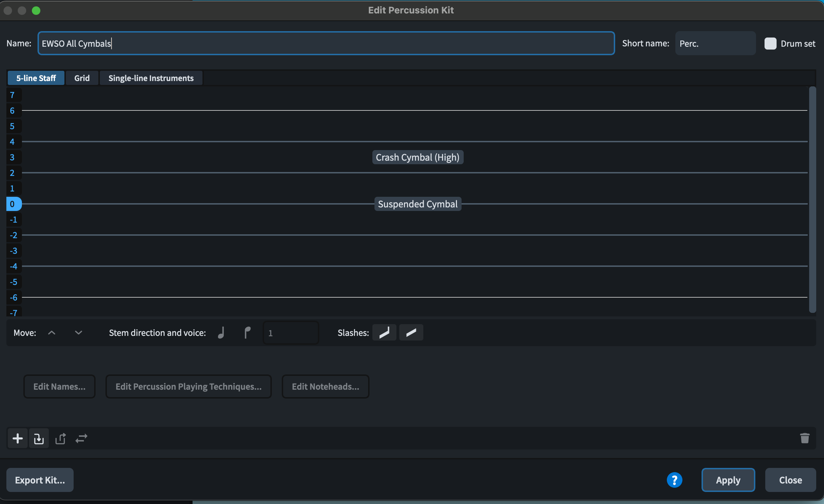Open the Single-line Instruments tab
This screenshot has height=504, width=824.
coord(151,78)
